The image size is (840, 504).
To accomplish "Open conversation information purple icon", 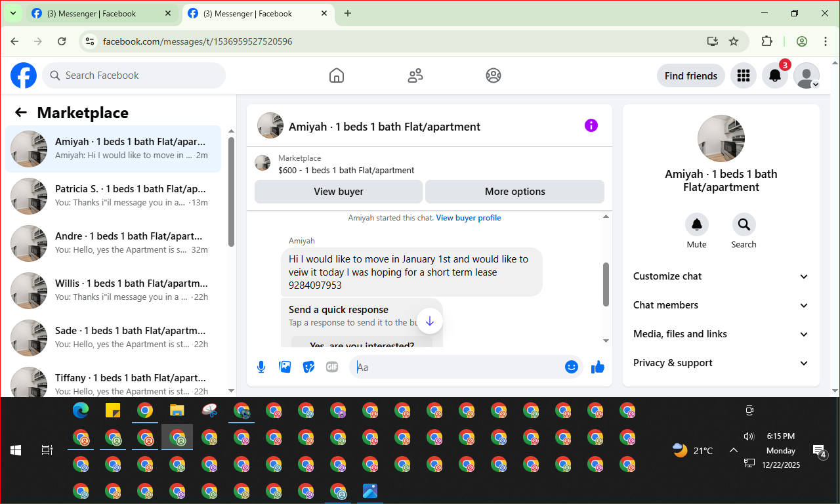I will click(x=591, y=125).
